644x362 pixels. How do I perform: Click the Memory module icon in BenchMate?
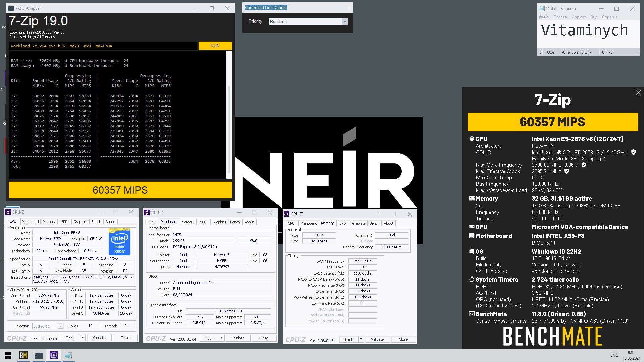[472, 198]
